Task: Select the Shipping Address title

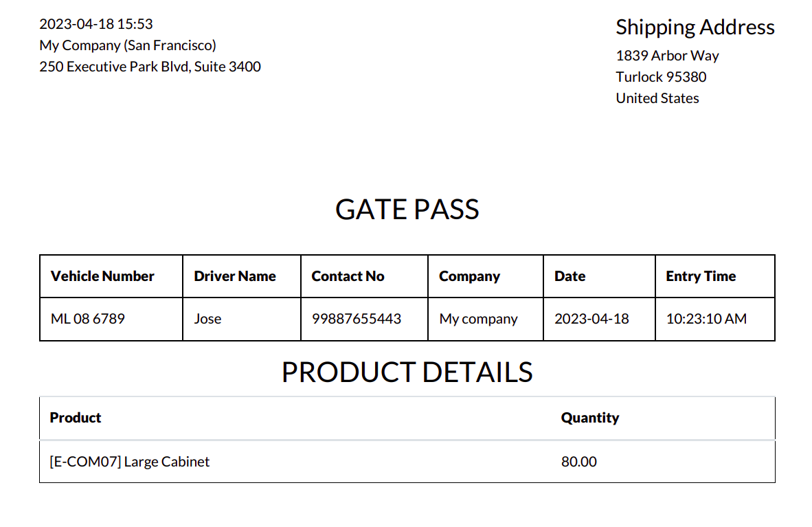Action: pyautogui.click(x=695, y=27)
